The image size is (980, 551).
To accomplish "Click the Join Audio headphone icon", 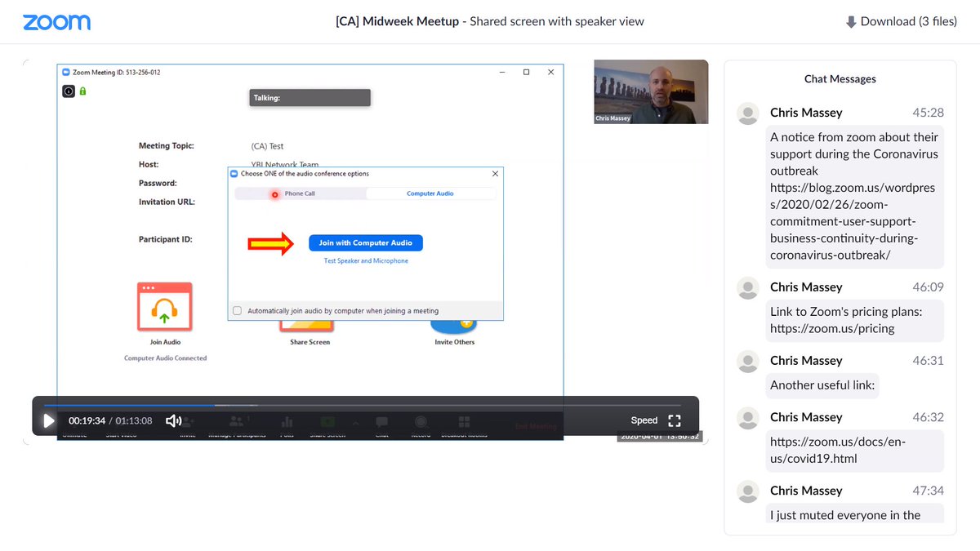I will (x=165, y=307).
